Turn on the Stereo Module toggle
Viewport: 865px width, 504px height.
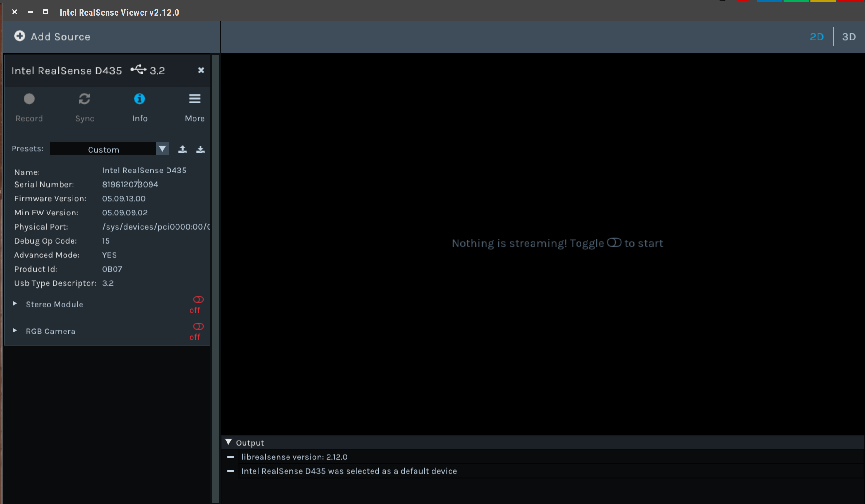198,299
